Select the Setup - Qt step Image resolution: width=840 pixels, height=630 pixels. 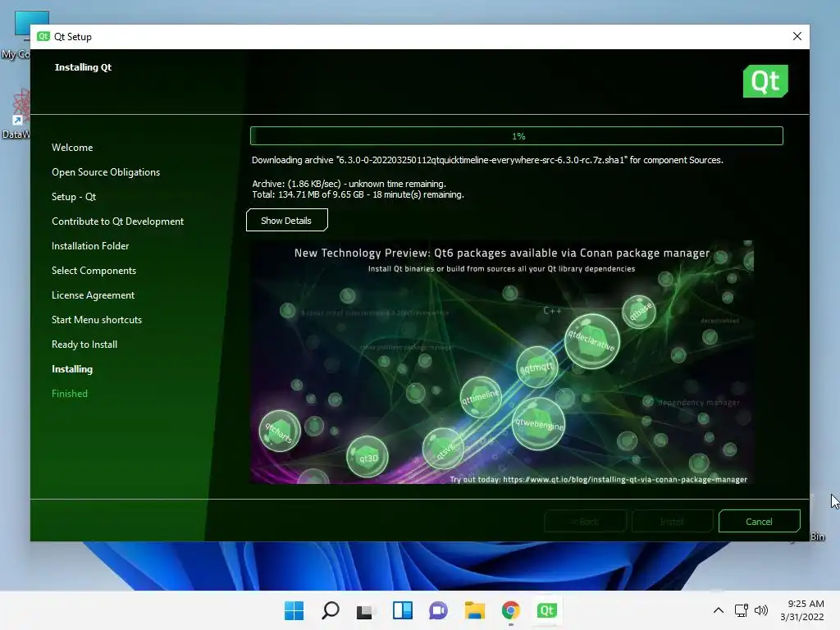pyautogui.click(x=74, y=197)
